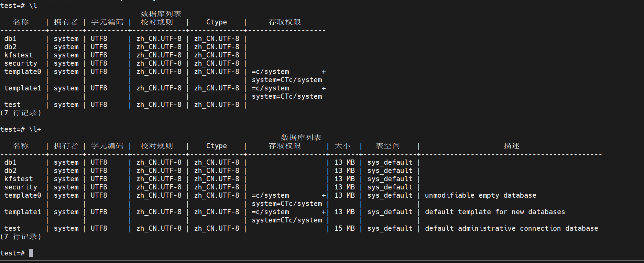Click the blinking cursor at the last prompt
The width and height of the screenshot is (644, 263).
click(31, 253)
